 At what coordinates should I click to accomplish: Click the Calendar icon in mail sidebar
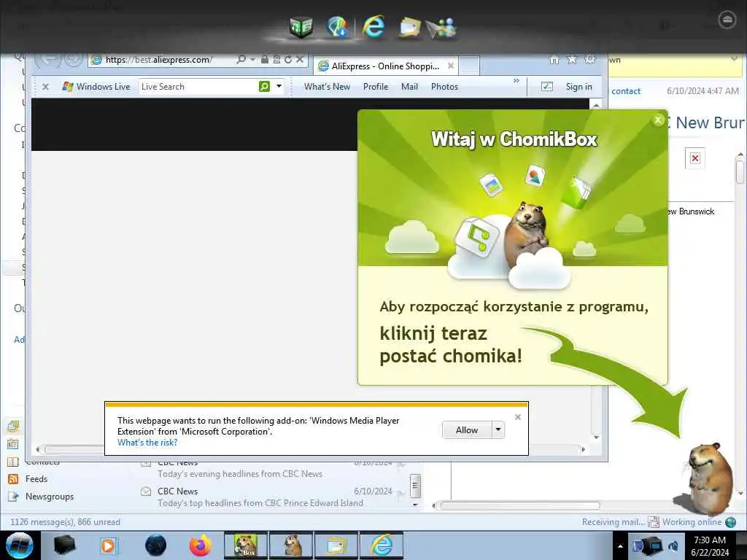point(13,444)
